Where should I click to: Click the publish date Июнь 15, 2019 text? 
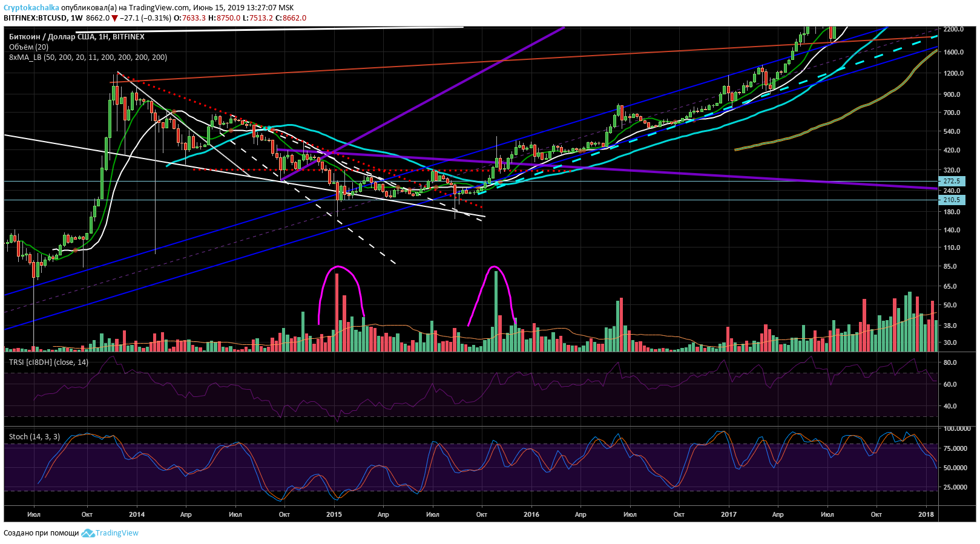click(x=219, y=8)
